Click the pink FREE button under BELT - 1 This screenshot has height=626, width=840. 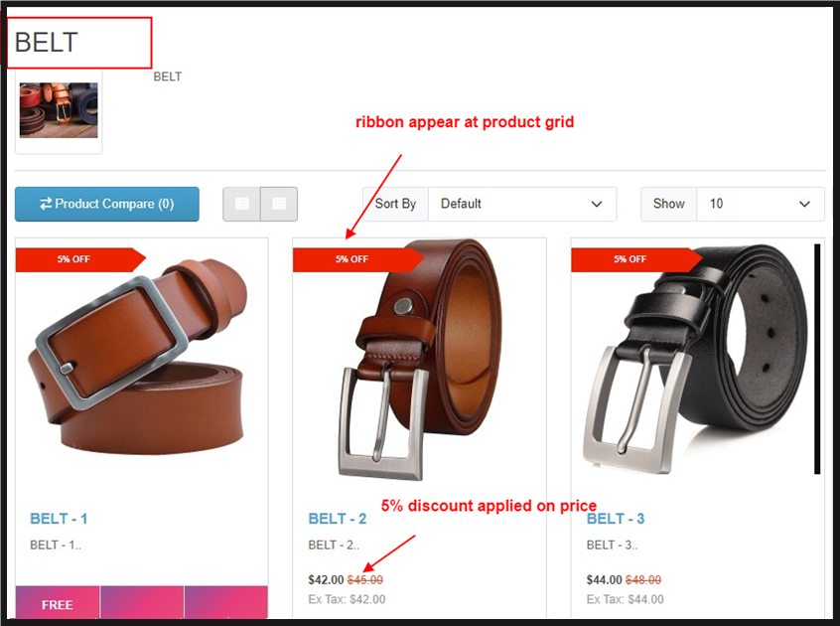point(58,604)
